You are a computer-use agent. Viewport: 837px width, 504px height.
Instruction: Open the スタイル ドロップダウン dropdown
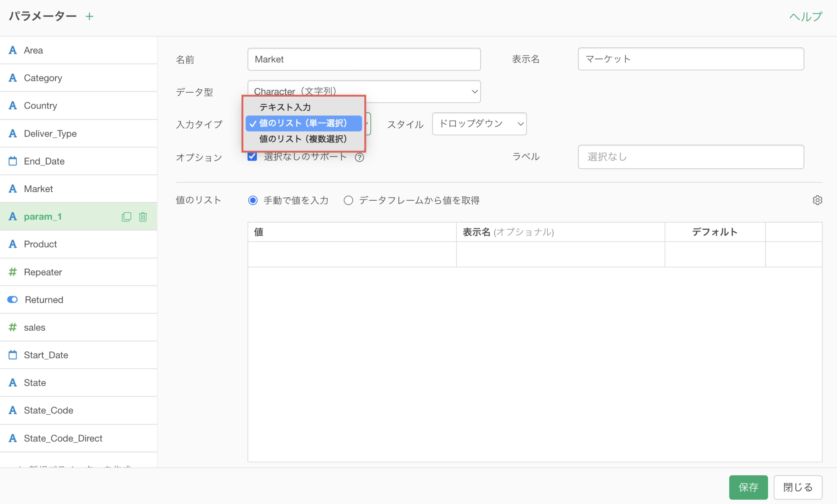click(x=479, y=124)
